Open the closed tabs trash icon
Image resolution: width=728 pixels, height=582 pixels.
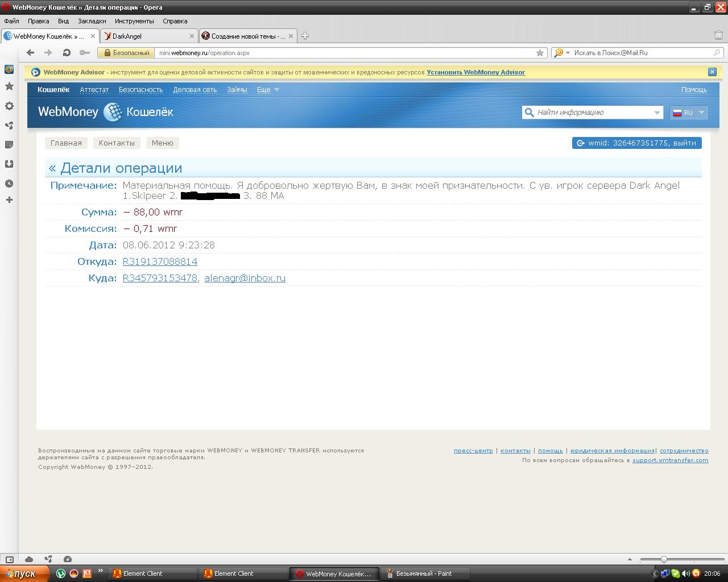click(718, 35)
